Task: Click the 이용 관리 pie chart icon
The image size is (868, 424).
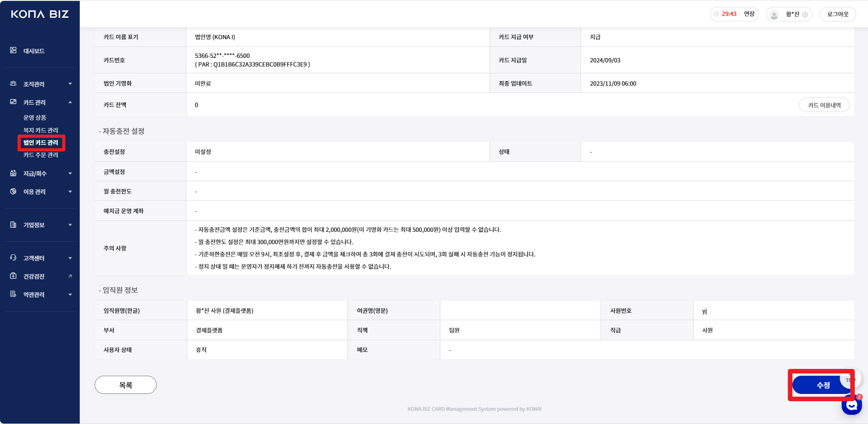Action: tap(13, 191)
